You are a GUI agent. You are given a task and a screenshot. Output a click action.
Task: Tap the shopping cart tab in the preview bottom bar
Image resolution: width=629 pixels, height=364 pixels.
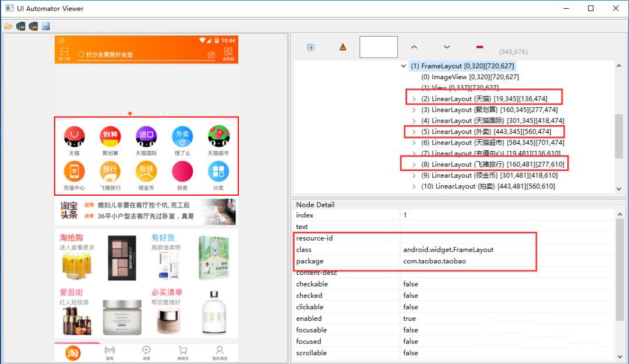(183, 353)
